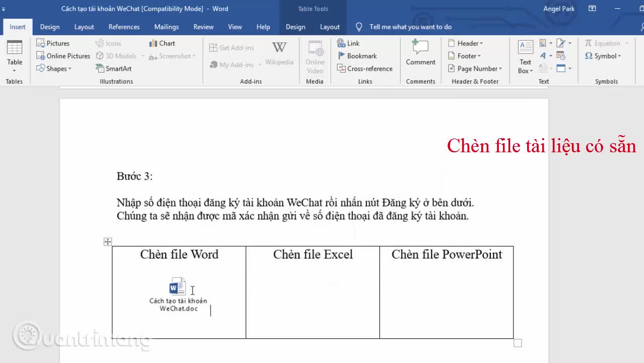The width and height of the screenshot is (644, 363).
Task: Click the Pictures insert icon
Action: pyautogui.click(x=41, y=43)
